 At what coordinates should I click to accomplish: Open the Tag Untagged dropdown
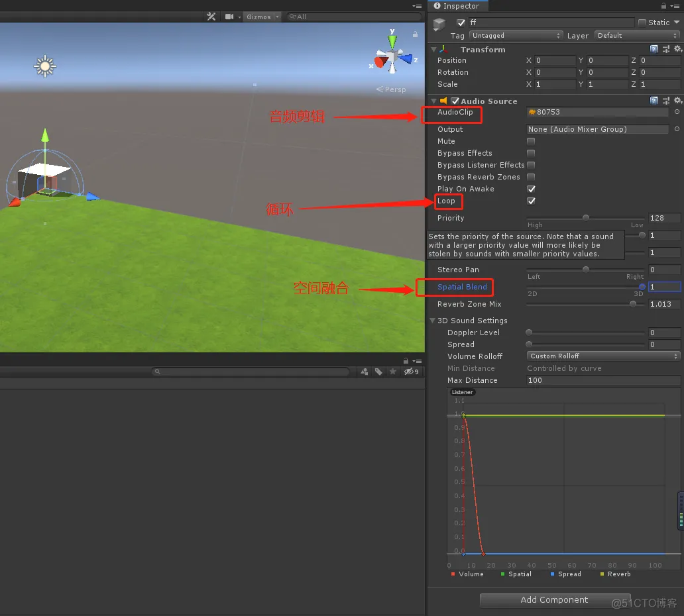[516, 35]
